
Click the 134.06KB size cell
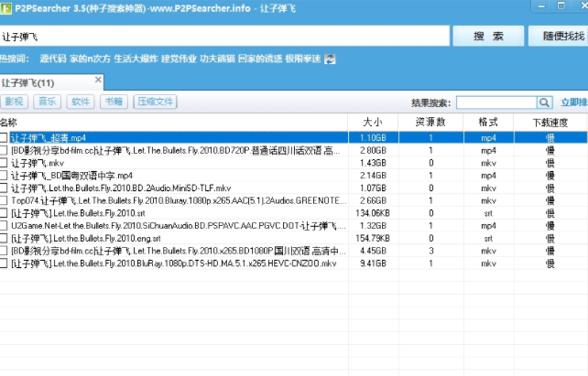(x=373, y=213)
